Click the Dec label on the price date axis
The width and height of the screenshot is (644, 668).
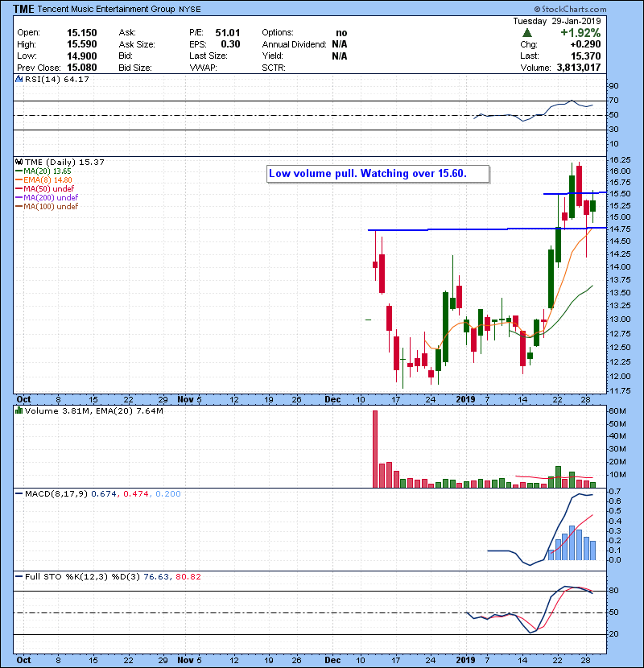(332, 399)
